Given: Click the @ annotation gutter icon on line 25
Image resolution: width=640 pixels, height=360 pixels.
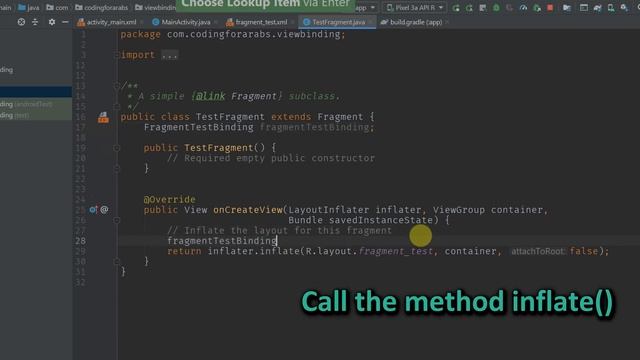Looking at the screenshot, I should (x=104, y=210).
